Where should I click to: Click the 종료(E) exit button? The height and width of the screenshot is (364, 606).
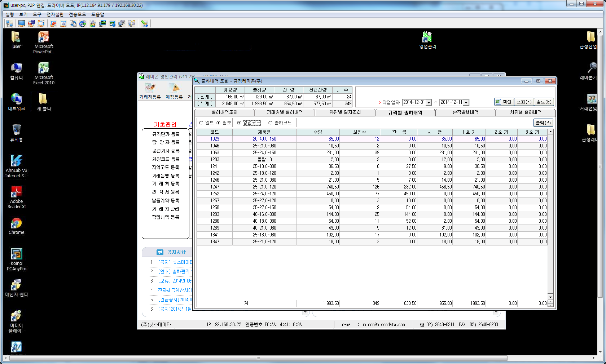(544, 102)
